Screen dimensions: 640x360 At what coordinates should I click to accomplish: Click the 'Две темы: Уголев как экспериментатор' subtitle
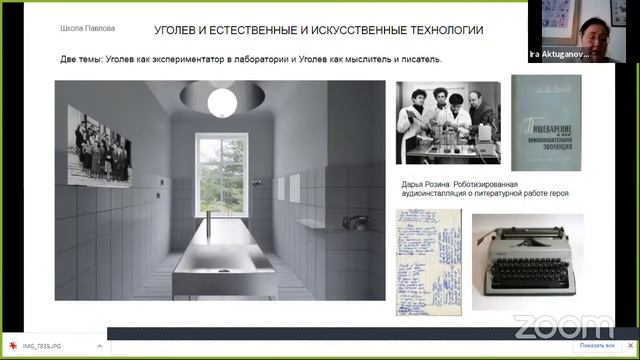(251, 59)
